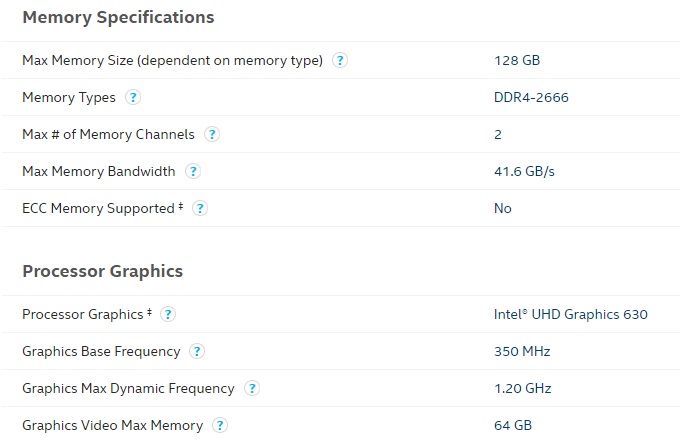Open help icon next to Processor Graphics
680x440 pixels.
168,314
